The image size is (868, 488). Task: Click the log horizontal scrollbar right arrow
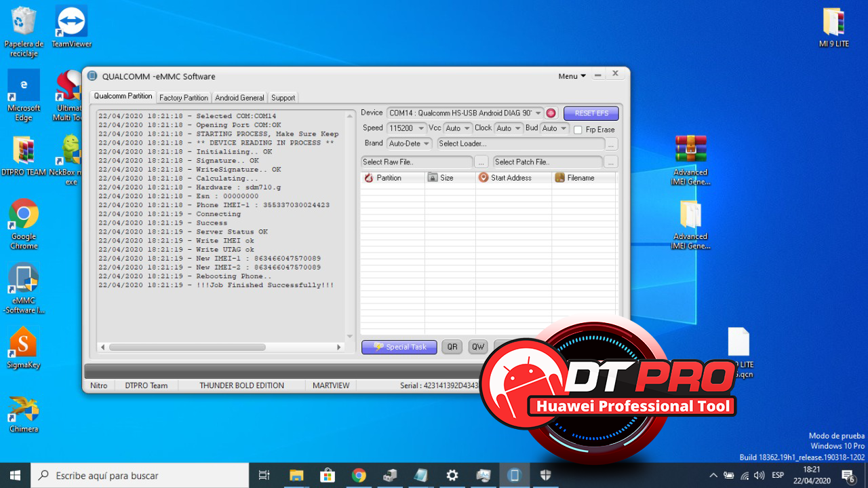point(339,347)
